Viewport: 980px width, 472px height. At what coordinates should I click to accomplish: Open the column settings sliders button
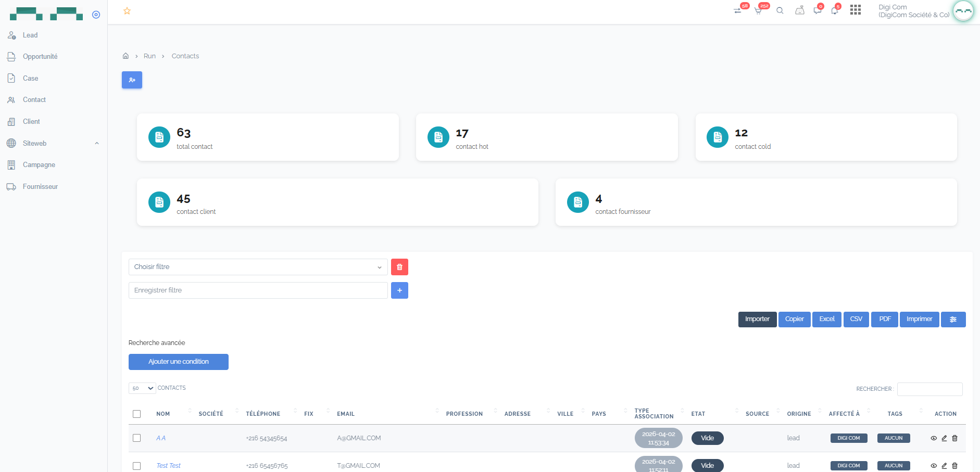click(953, 320)
